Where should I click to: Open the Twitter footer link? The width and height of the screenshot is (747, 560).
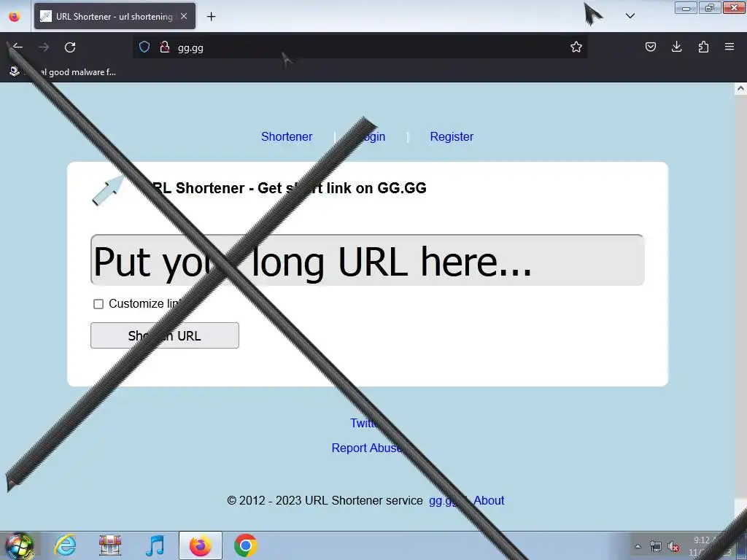[x=365, y=423]
